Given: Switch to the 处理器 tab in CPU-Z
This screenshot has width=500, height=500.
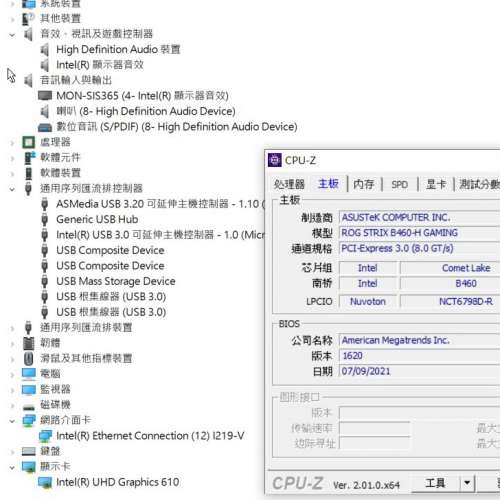Looking at the screenshot, I should tap(289, 184).
